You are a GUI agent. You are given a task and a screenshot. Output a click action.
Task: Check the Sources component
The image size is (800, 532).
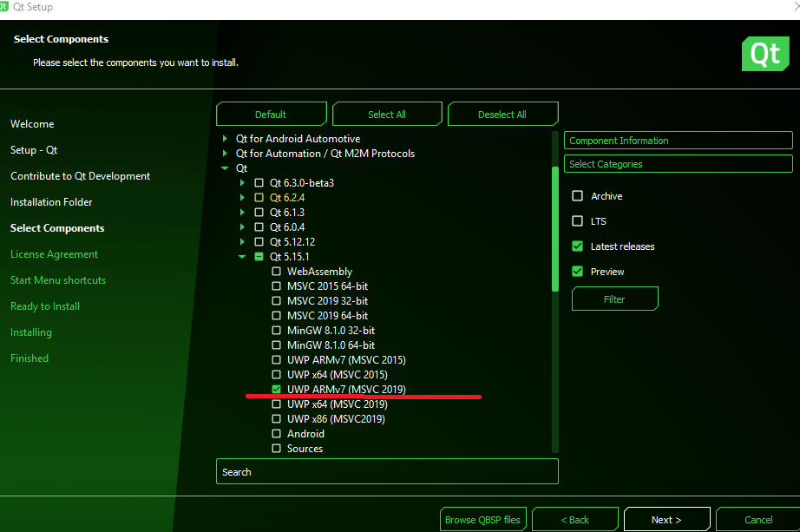click(277, 449)
